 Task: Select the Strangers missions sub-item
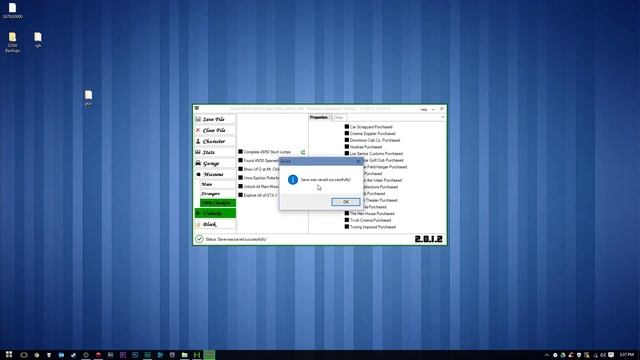pos(218,193)
